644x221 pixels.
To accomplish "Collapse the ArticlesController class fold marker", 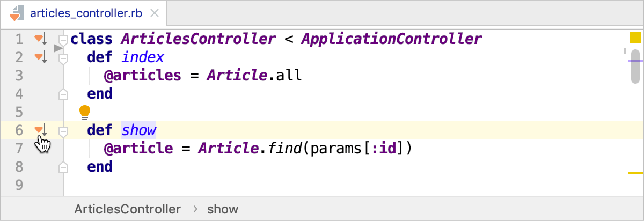I will point(63,39).
